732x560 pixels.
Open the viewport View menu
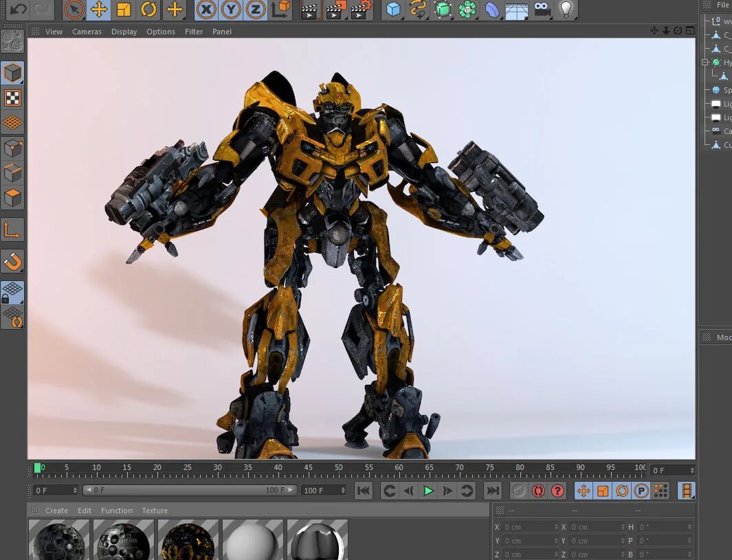(54, 32)
